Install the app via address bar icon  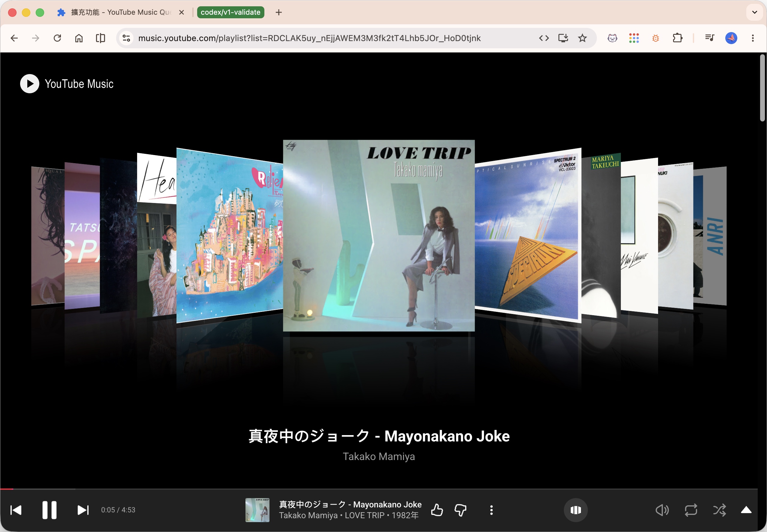coord(563,38)
